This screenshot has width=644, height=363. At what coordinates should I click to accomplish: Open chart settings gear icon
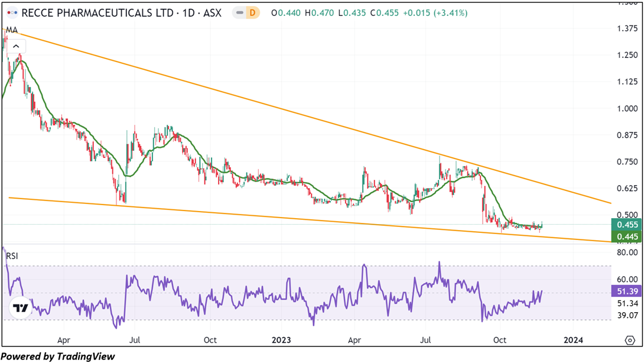[630, 340]
